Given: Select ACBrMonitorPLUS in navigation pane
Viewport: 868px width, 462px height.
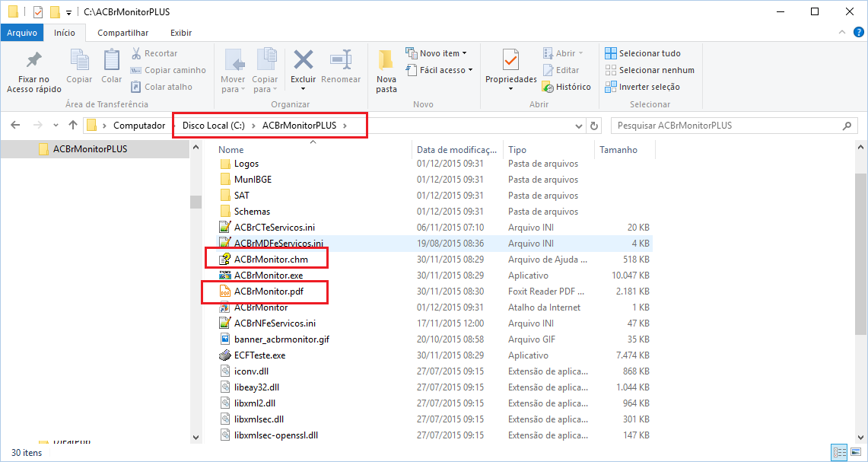Looking at the screenshot, I should pos(89,149).
